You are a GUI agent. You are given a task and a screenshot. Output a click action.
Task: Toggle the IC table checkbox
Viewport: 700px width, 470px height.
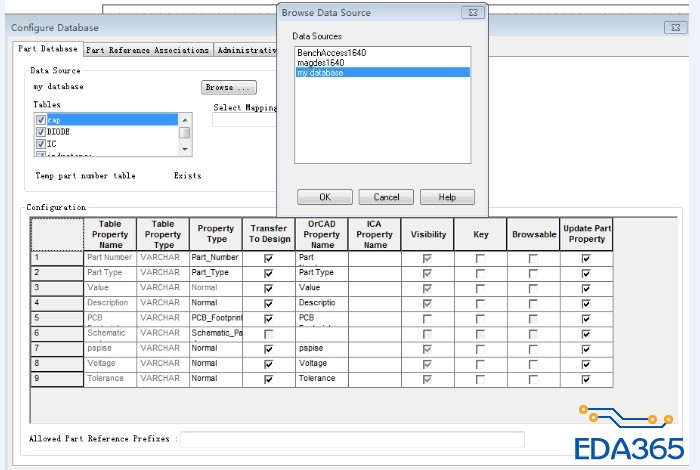tap(41, 144)
